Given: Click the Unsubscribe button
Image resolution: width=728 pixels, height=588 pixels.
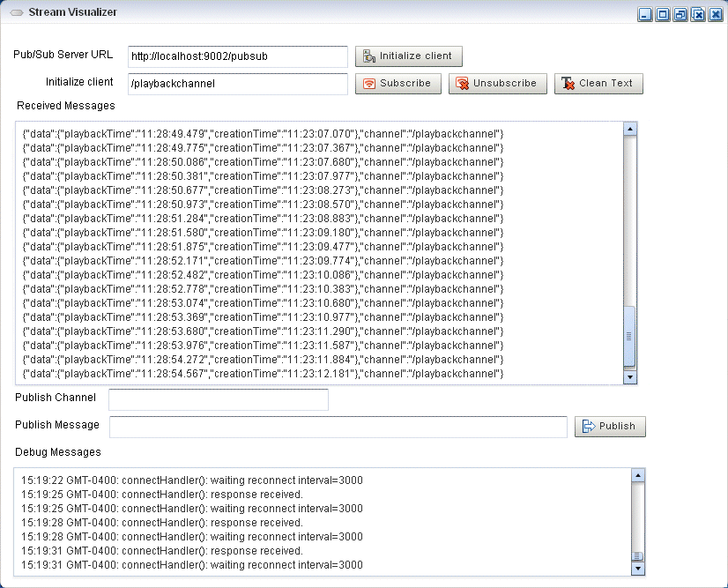Looking at the screenshot, I should click(497, 84).
